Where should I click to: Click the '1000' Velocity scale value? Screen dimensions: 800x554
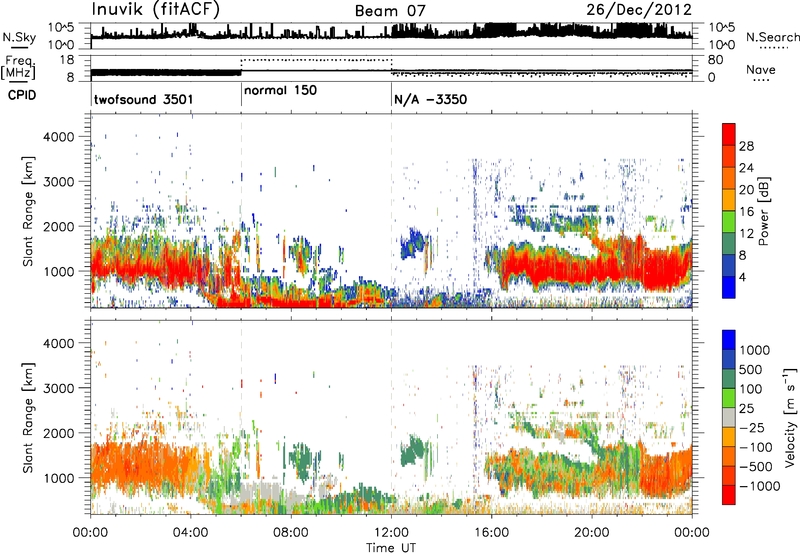[754, 350]
